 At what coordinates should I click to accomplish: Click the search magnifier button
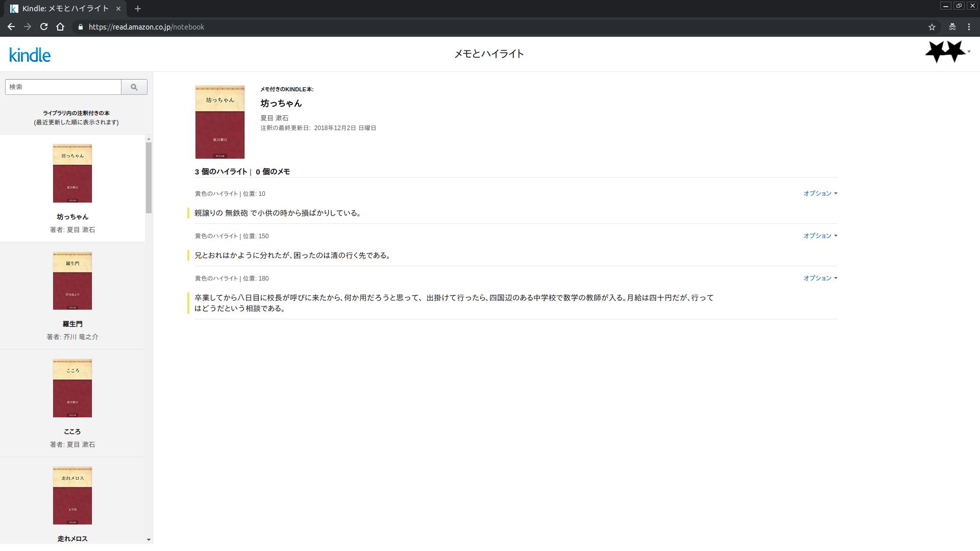[x=134, y=87]
